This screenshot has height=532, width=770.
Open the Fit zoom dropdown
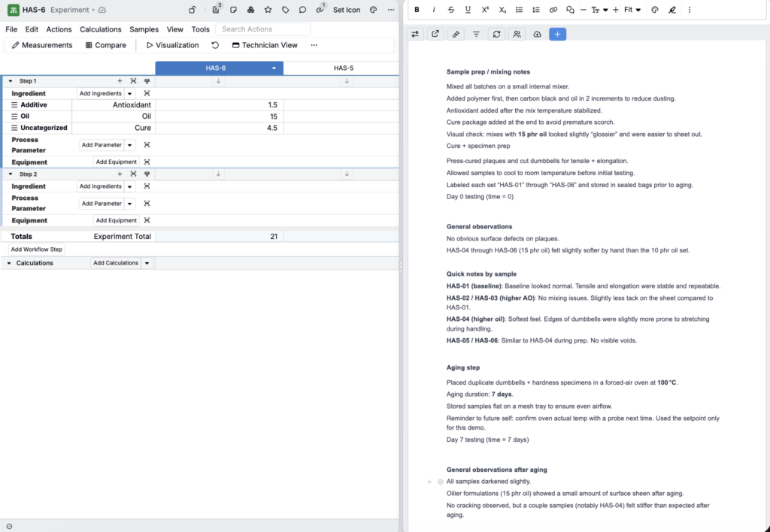[x=632, y=10]
